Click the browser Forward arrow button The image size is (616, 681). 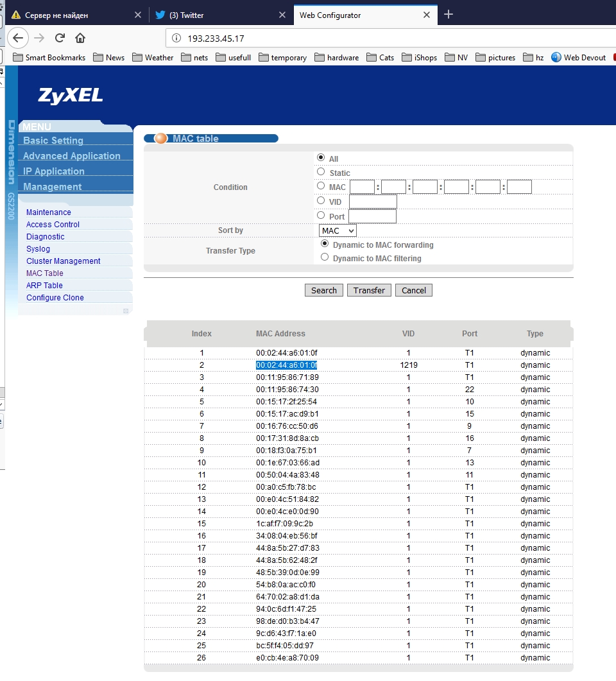click(x=39, y=39)
